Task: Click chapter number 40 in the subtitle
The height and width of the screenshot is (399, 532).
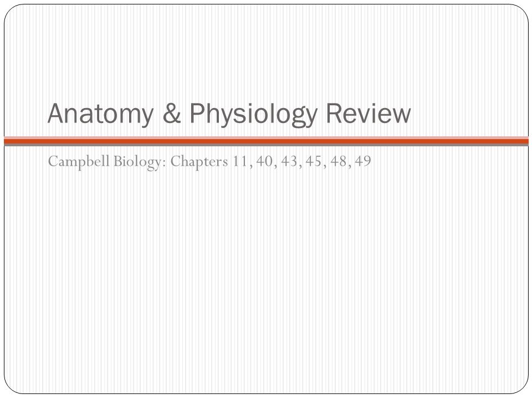Action: tap(265, 161)
